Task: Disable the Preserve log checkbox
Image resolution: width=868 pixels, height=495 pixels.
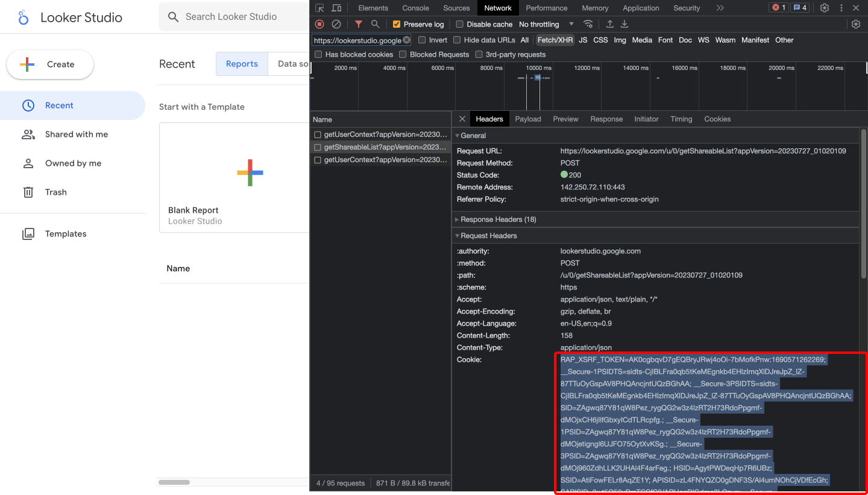Action: tap(397, 24)
